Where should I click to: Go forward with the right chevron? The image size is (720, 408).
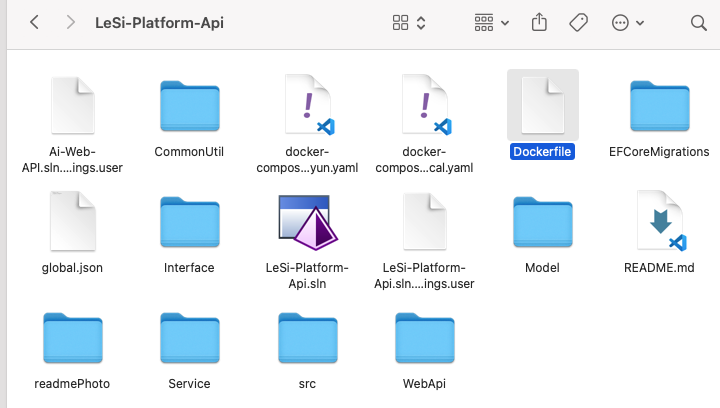70,22
